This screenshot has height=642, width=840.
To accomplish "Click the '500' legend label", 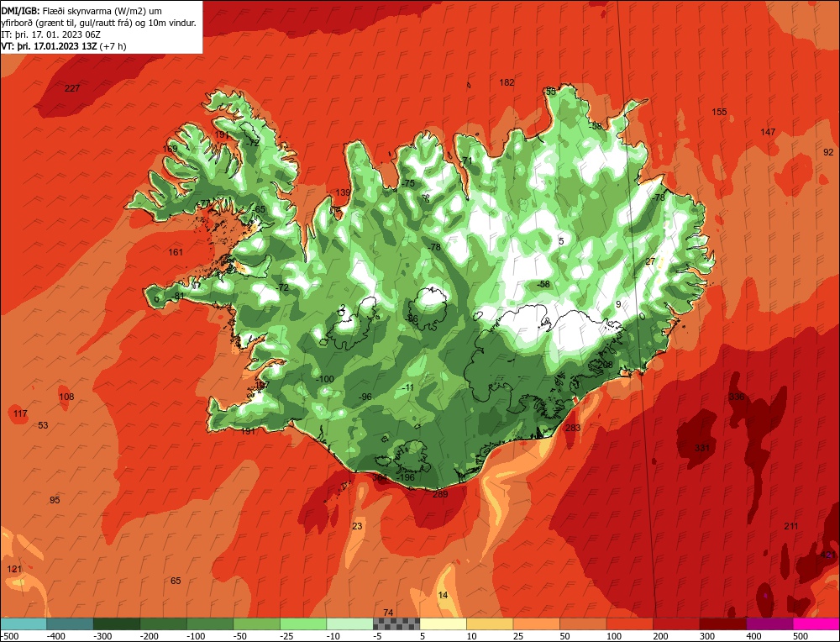I will point(801,636).
